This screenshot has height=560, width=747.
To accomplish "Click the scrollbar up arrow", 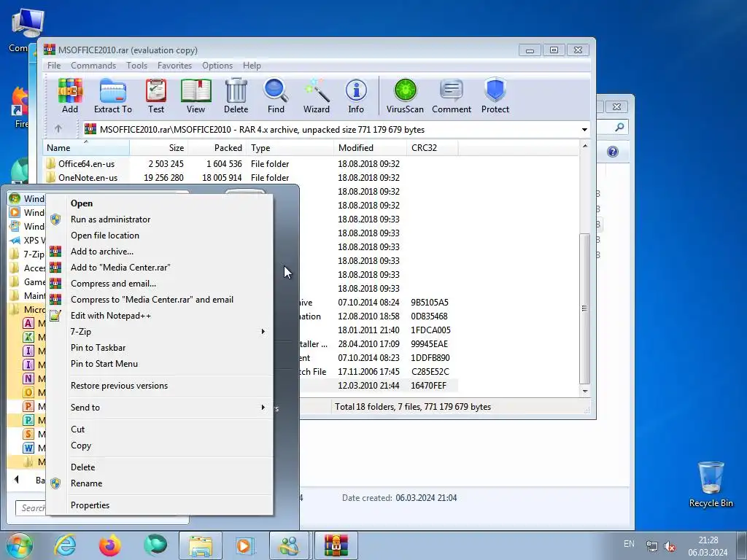I will coord(584,146).
